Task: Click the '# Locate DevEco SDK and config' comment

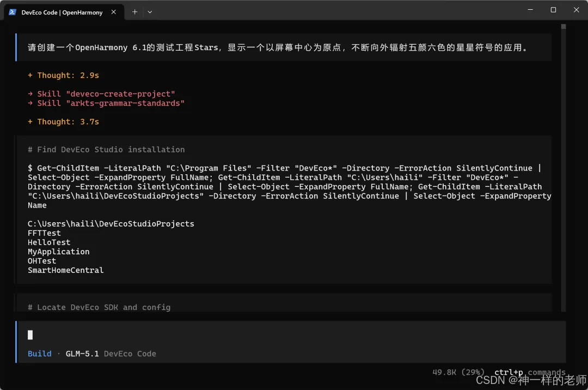Action: point(99,308)
